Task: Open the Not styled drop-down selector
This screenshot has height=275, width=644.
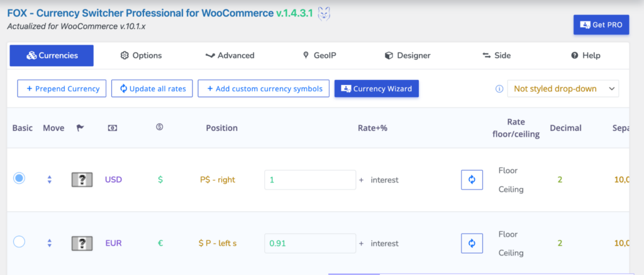Action: [x=563, y=89]
